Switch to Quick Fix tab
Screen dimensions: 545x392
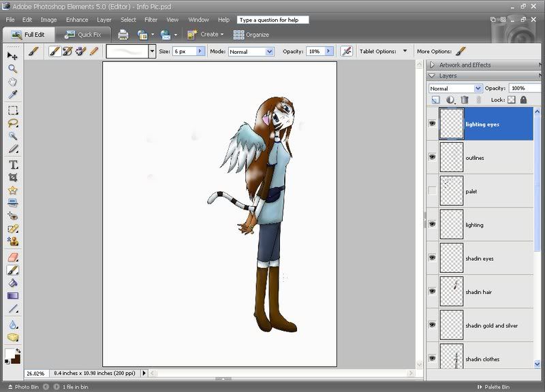point(82,35)
